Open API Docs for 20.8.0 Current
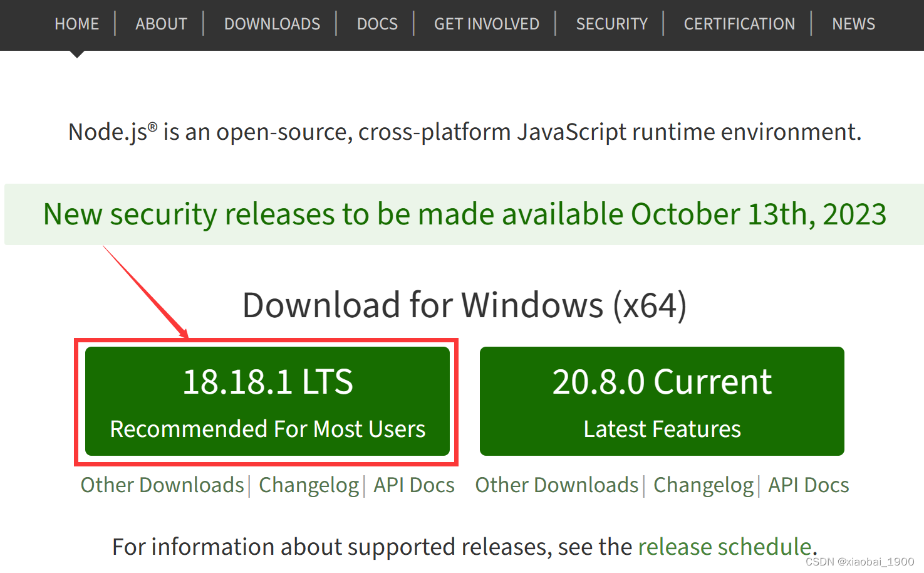The image size is (924, 573). (809, 485)
